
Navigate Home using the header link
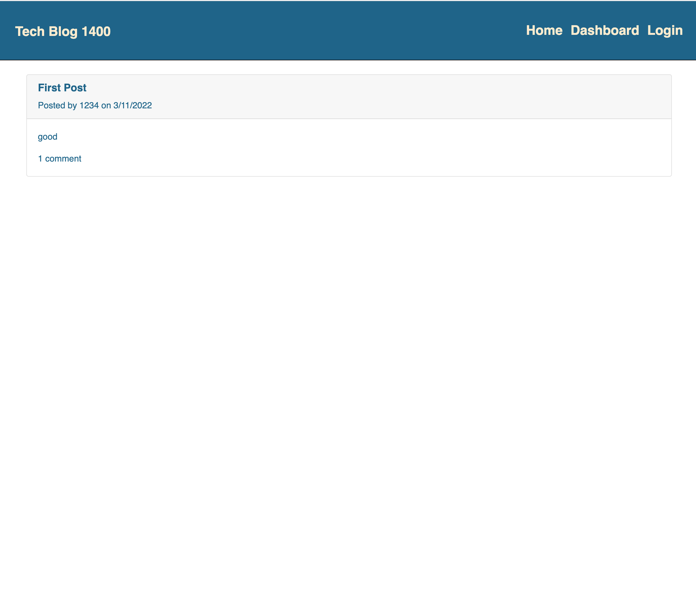(544, 30)
